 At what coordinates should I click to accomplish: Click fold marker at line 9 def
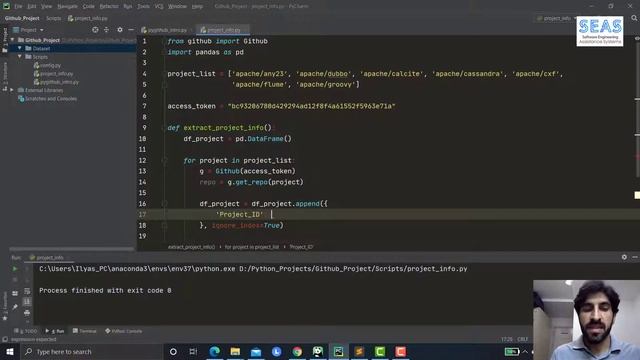point(164,128)
